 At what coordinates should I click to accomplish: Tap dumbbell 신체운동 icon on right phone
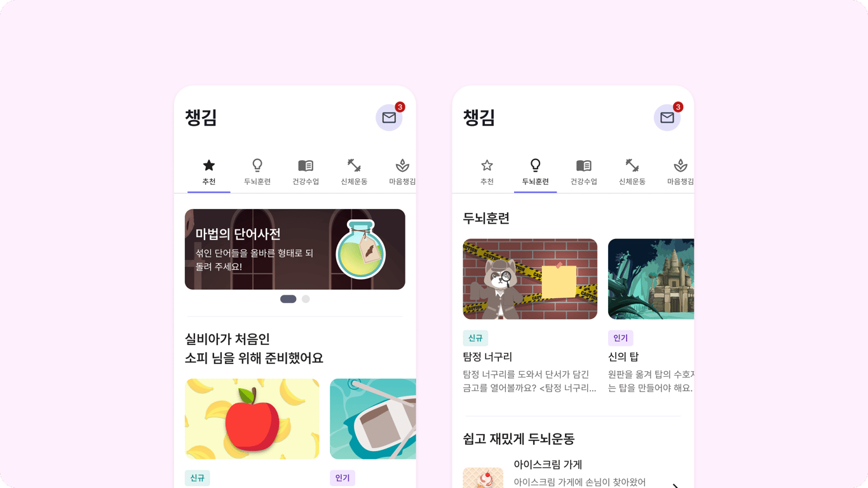(632, 165)
